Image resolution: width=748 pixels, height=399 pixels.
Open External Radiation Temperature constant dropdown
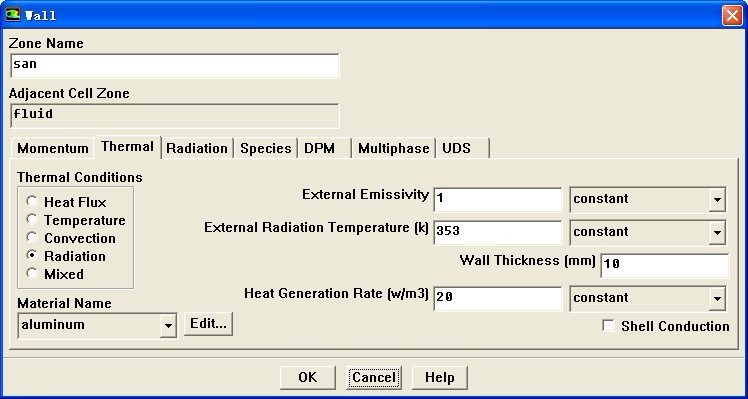click(717, 232)
